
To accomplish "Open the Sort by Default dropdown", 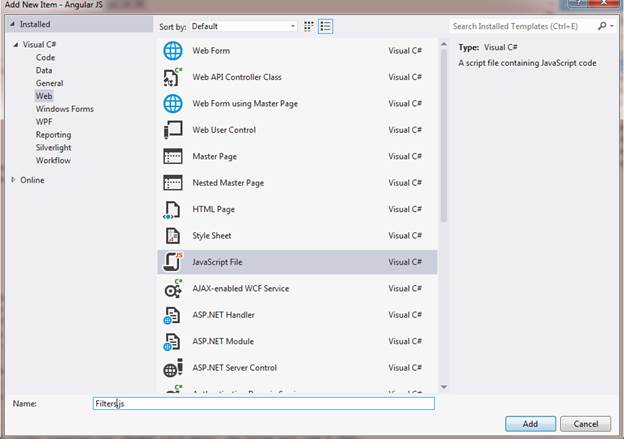I will click(244, 26).
